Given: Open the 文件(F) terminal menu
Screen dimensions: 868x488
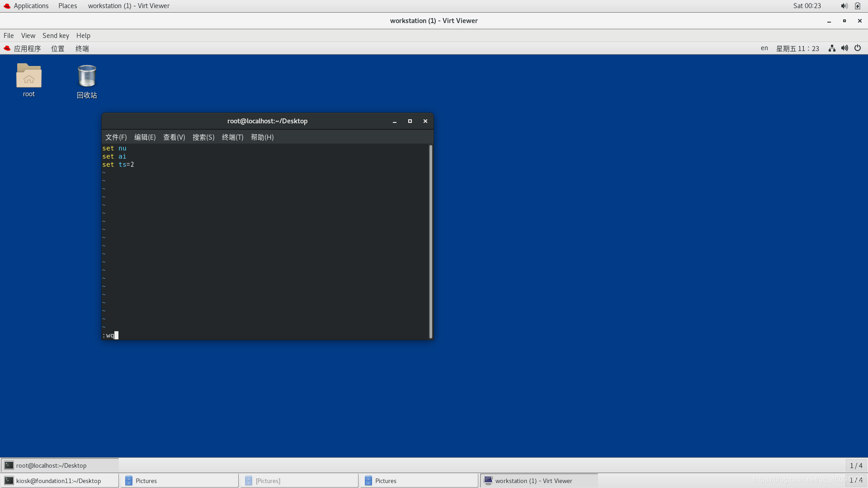Looking at the screenshot, I should 116,137.
